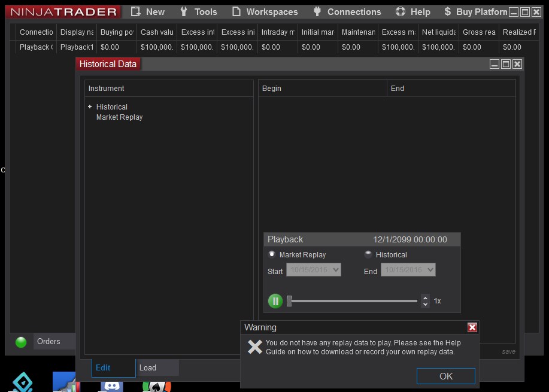Click the Warning dialog X icon
549x392 pixels.
tap(254, 347)
